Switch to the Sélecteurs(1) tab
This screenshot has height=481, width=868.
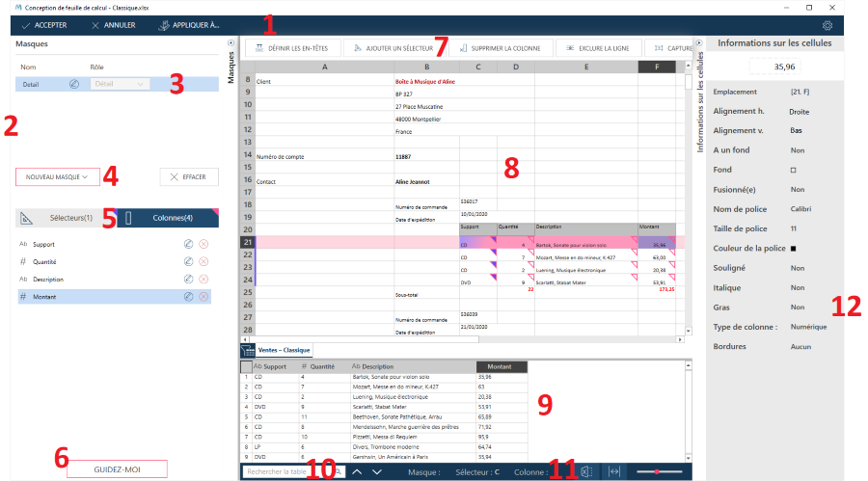point(67,218)
